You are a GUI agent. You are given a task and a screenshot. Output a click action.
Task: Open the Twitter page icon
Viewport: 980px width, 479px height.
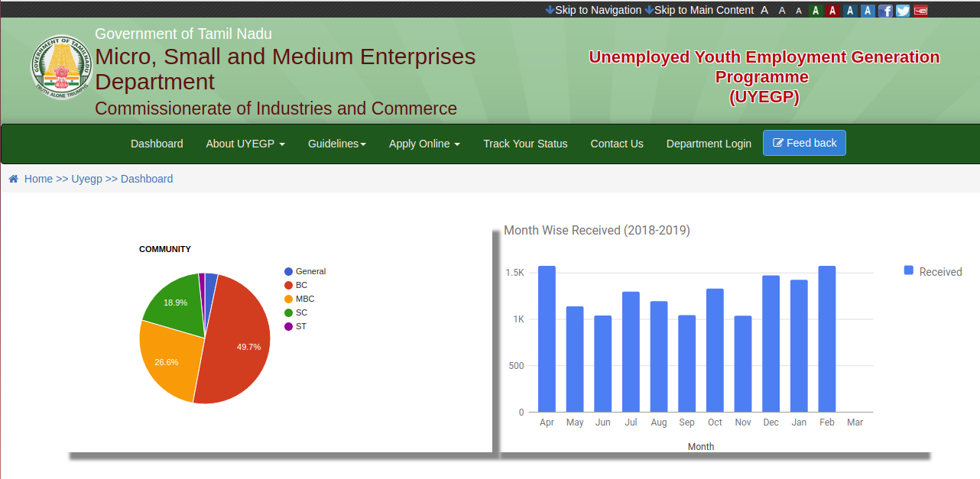[903, 11]
